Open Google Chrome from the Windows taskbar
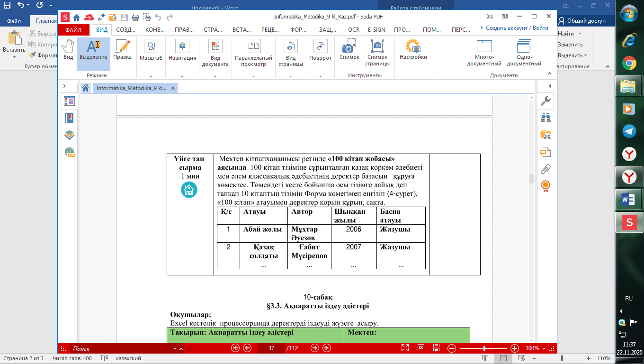This screenshot has width=644, height=364. click(x=629, y=63)
